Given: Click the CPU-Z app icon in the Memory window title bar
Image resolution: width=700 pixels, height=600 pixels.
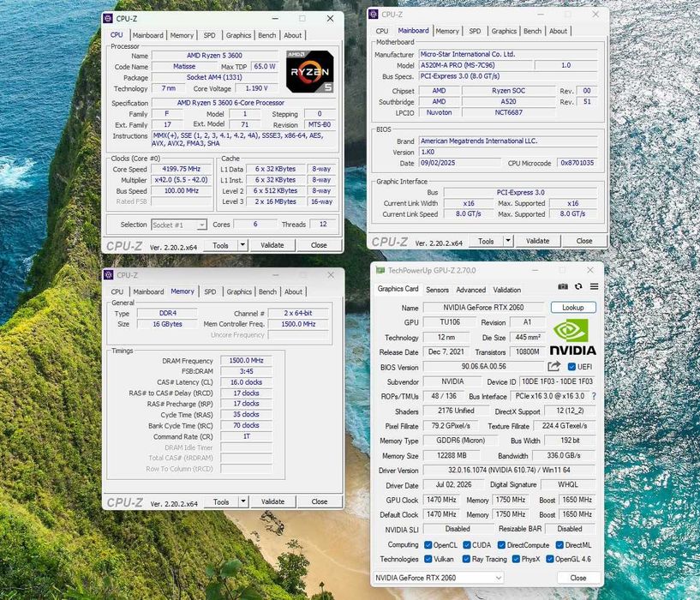Looking at the screenshot, I should point(109,275).
